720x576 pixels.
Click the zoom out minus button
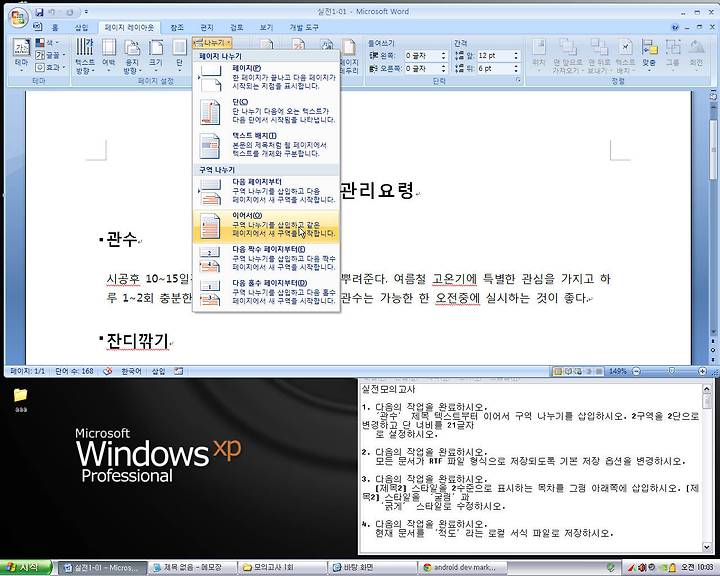click(x=636, y=371)
